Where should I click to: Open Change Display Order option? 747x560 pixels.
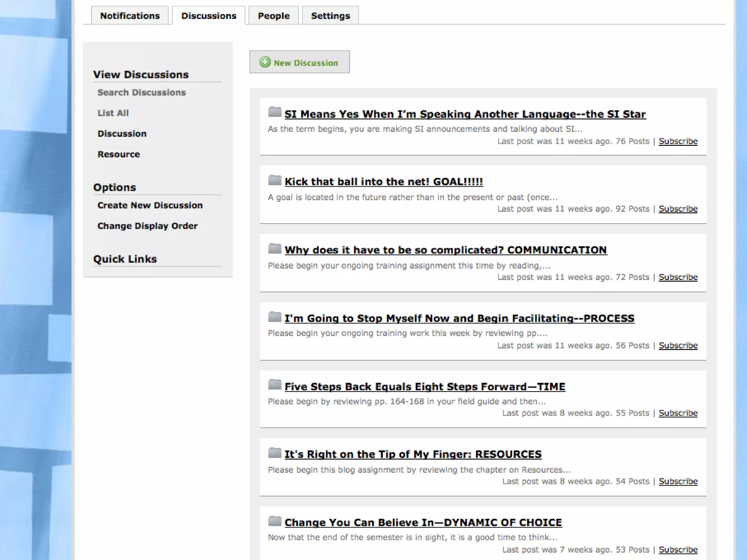pyautogui.click(x=147, y=226)
